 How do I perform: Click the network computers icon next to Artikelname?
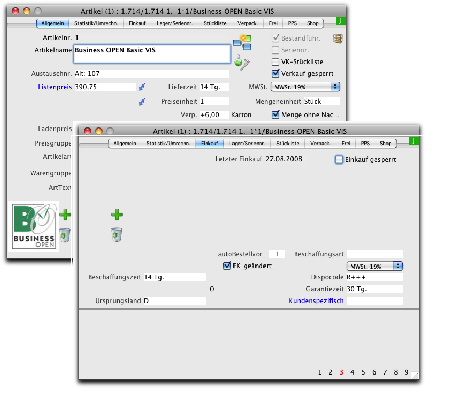tap(242, 42)
